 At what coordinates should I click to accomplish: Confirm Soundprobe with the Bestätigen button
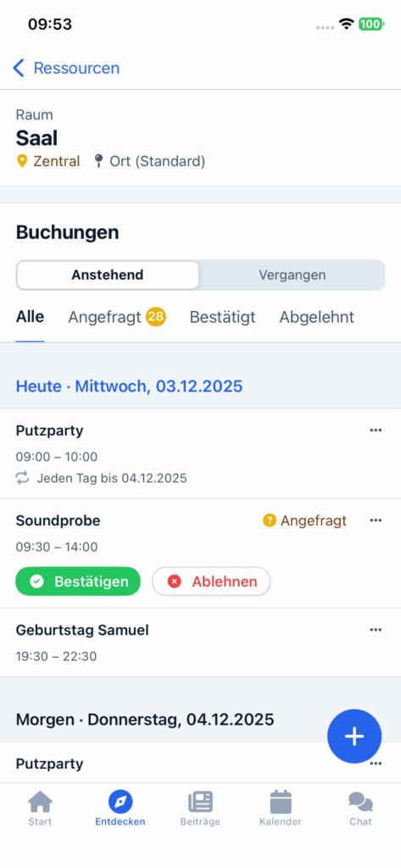78,581
